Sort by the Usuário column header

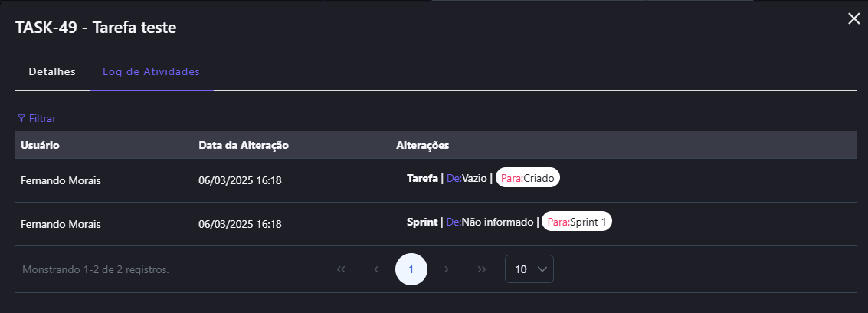click(x=40, y=145)
